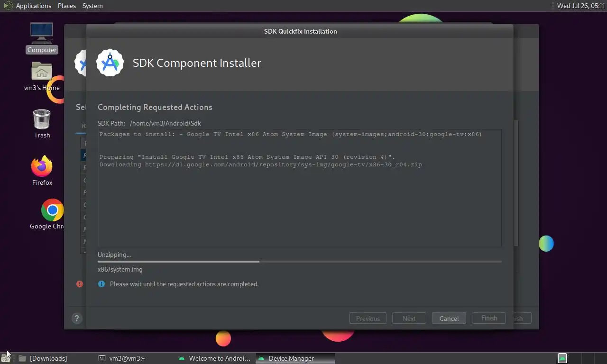
Task: Click the blue info icon beside wait message
Action: coord(101,284)
